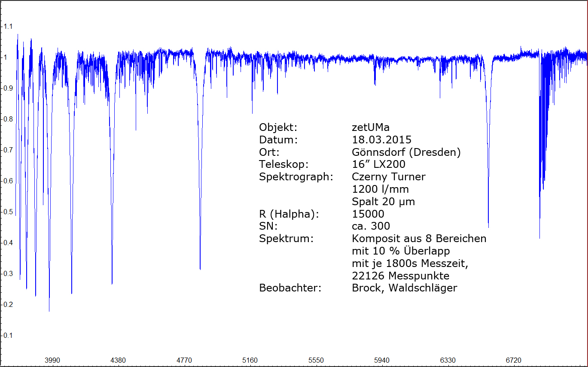The image size is (588, 367).
Task: Click the 0.1 intensity axis label
Action: pyautogui.click(x=8, y=335)
